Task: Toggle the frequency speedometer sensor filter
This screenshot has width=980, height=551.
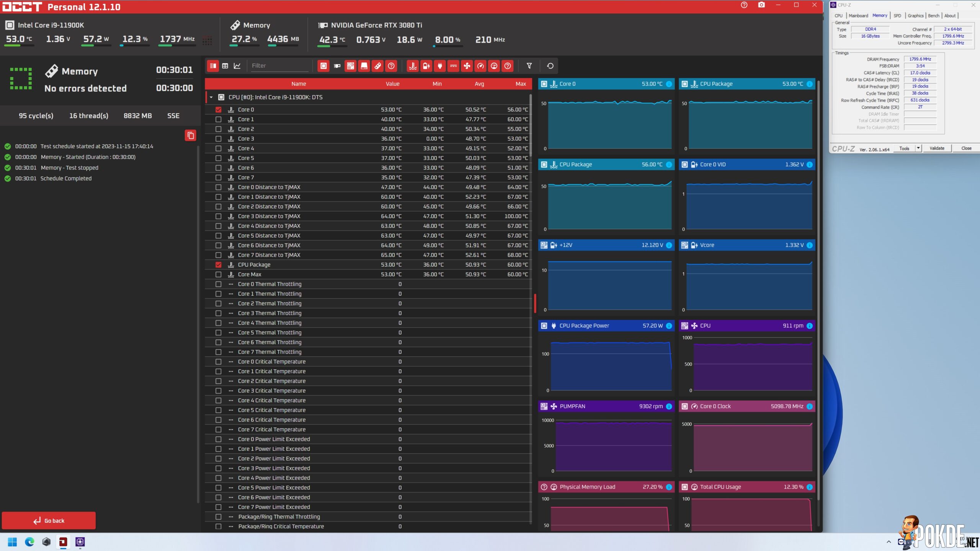Action: coord(480,66)
